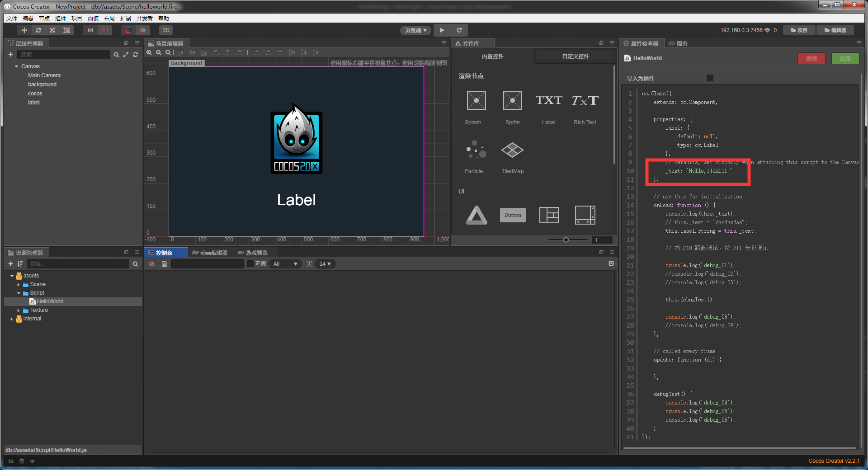Pick the Layout UI control icon
This screenshot has height=470, width=868.
tap(549, 215)
